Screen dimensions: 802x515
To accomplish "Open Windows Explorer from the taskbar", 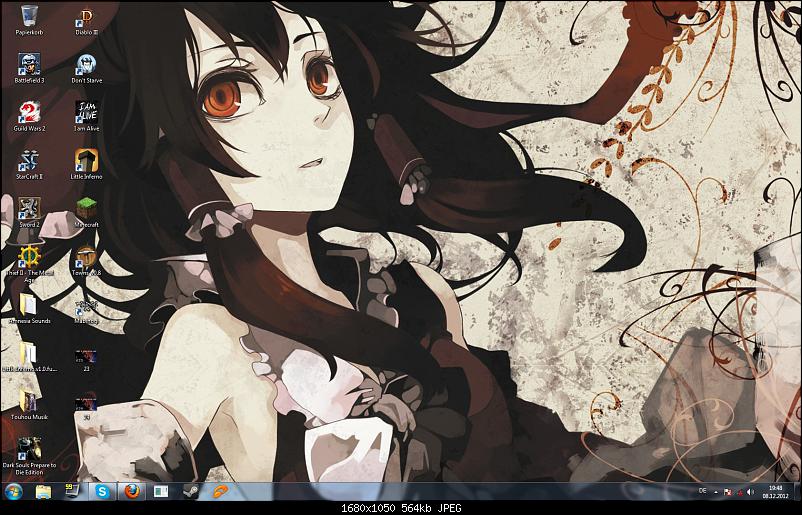I will pyautogui.click(x=43, y=492).
